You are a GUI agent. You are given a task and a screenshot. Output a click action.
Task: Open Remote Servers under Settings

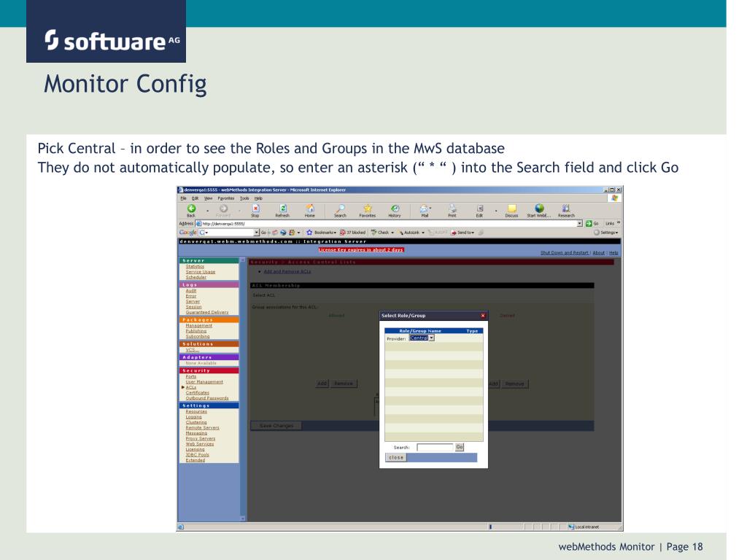(203, 427)
